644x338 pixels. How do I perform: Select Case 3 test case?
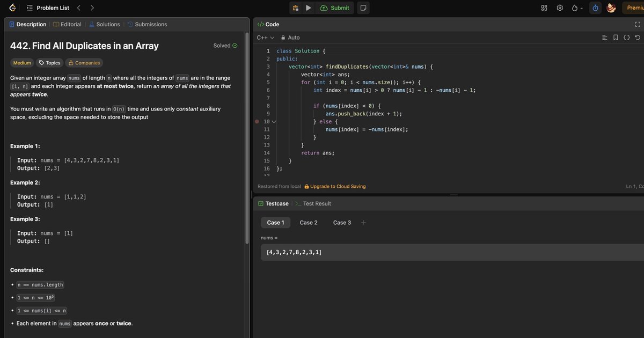[342, 223]
